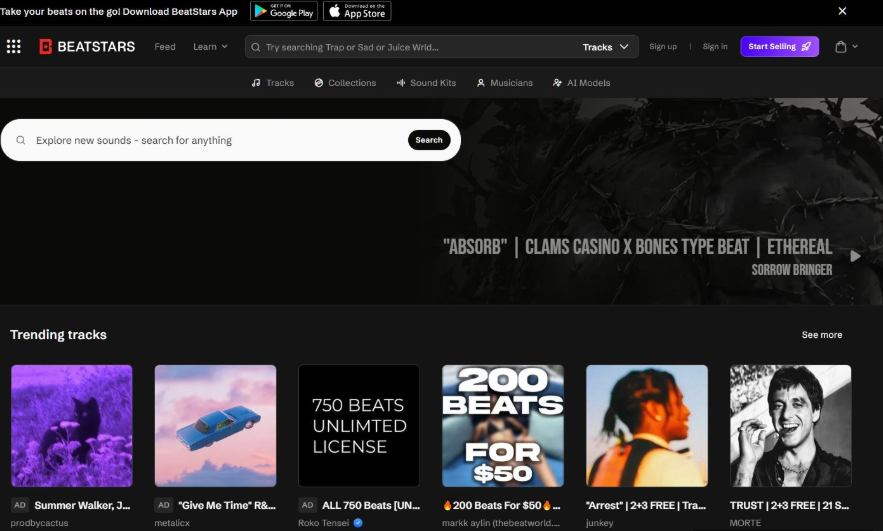This screenshot has width=883, height=531.
Task: Open the "Give Me Time" R& track title
Action: (x=227, y=506)
